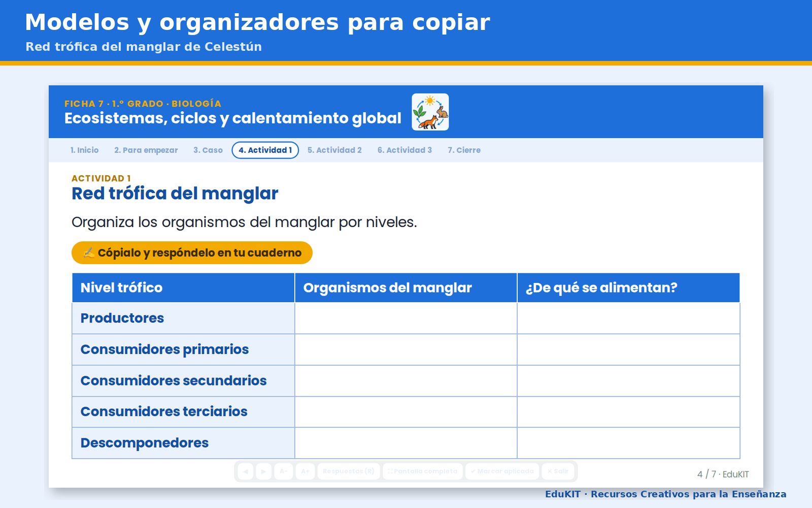Click Marcar aplicada button

click(502, 471)
